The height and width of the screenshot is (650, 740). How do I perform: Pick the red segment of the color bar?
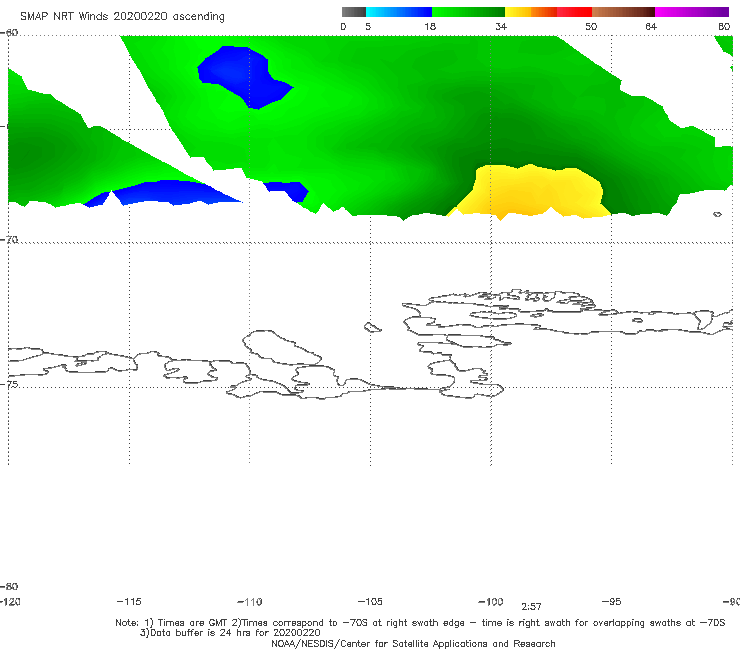click(x=574, y=12)
